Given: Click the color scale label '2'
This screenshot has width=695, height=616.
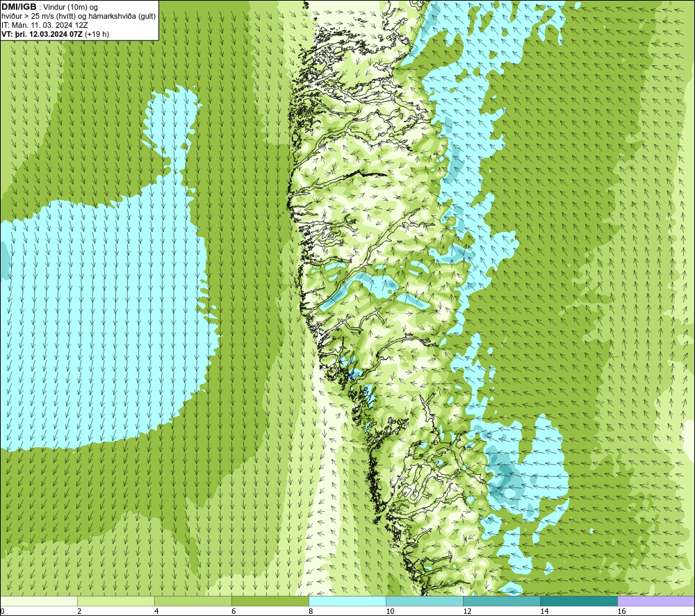Looking at the screenshot, I should click(x=79, y=611).
